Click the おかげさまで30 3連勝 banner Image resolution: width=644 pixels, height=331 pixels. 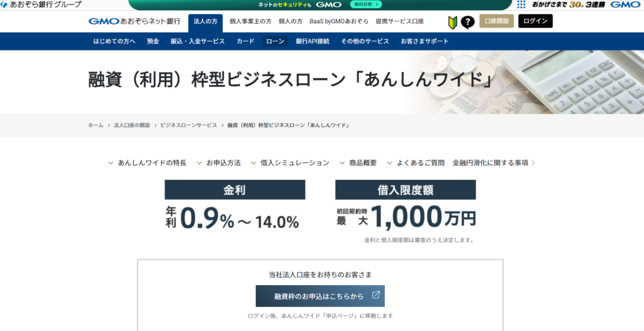point(569,4)
